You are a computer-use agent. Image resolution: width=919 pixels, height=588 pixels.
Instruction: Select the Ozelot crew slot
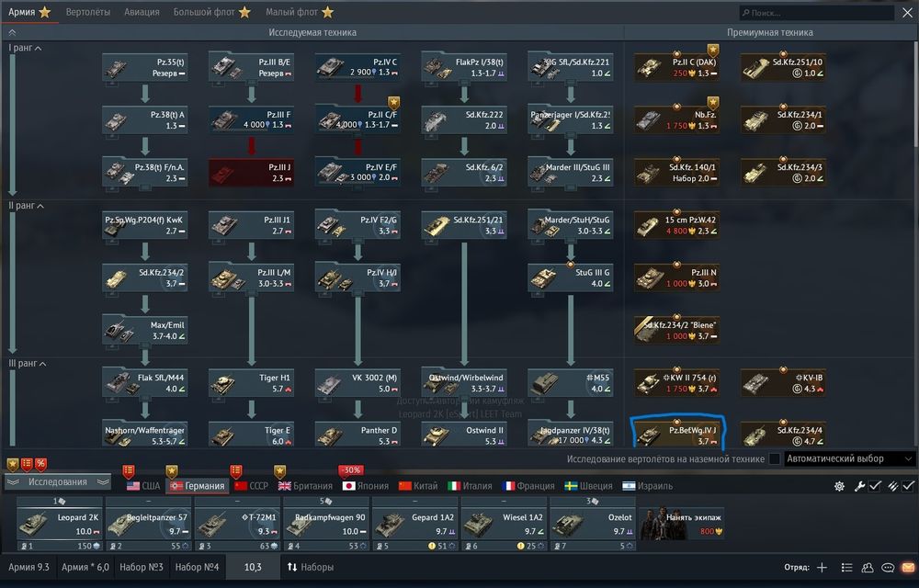tap(593, 525)
